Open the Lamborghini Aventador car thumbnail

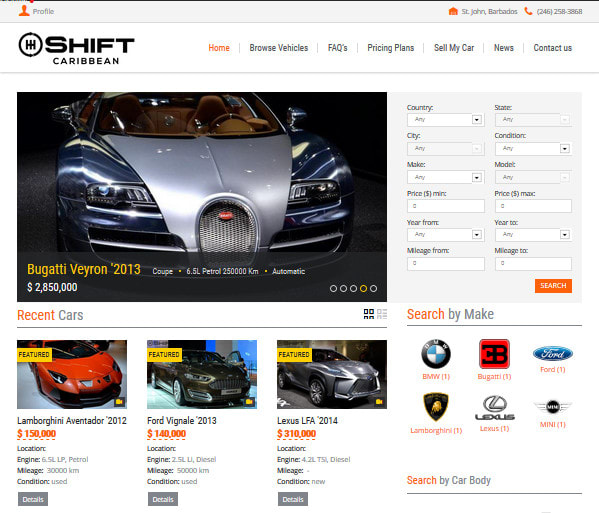[72, 374]
